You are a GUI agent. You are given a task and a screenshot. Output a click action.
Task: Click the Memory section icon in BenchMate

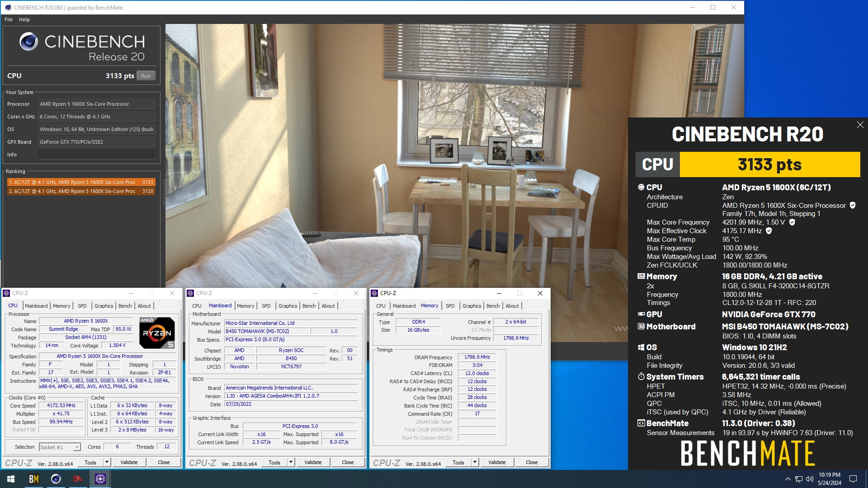(x=641, y=276)
